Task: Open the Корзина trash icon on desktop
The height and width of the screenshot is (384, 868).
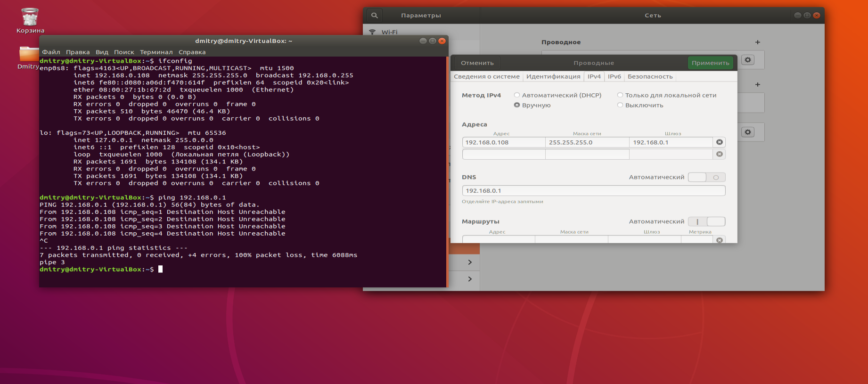Action: click(x=30, y=17)
